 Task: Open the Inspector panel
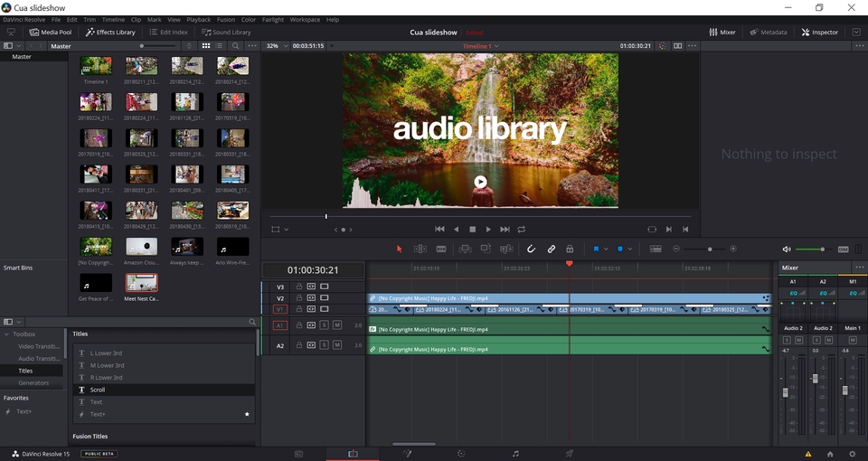(x=820, y=33)
